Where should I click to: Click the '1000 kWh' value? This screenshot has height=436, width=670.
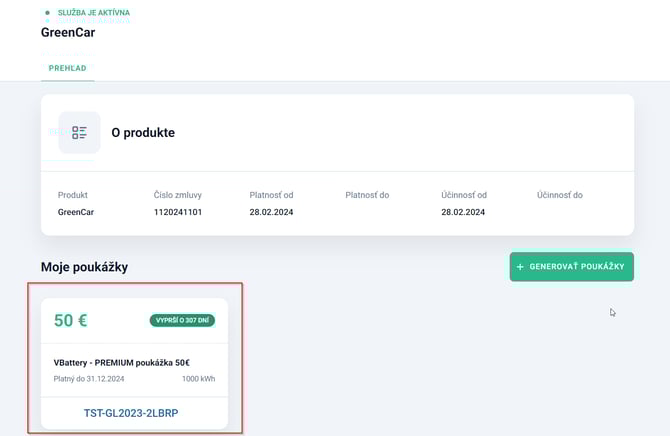click(199, 379)
